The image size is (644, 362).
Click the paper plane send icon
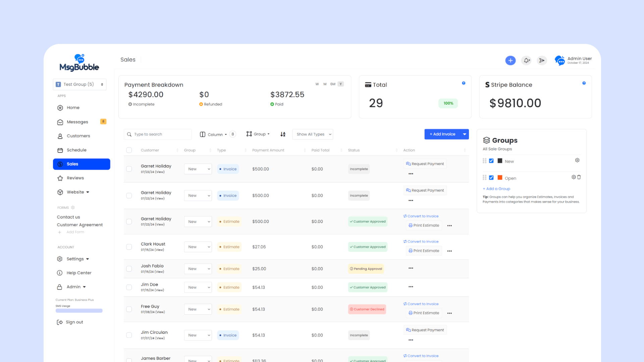point(542,60)
